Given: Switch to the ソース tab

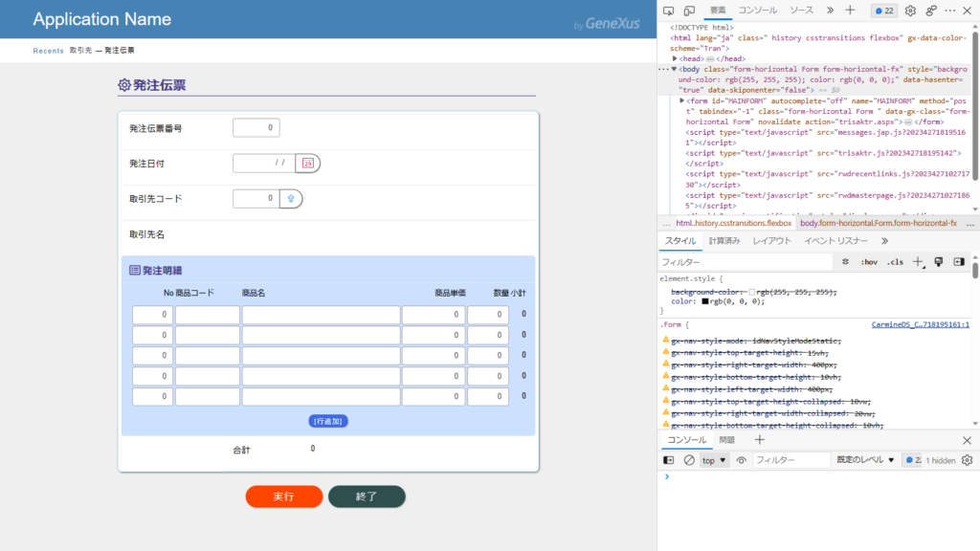Looking at the screenshot, I should (801, 10).
